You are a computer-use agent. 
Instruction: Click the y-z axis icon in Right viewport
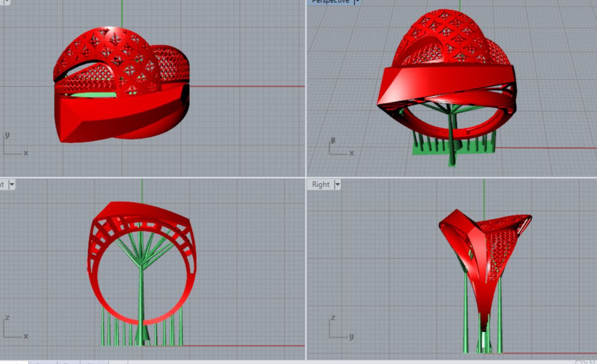click(339, 328)
